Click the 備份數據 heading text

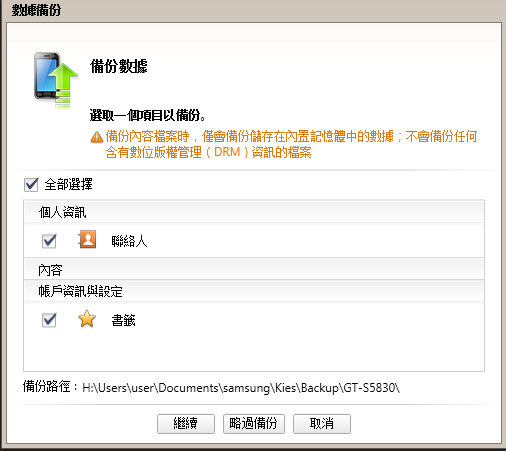coord(119,66)
